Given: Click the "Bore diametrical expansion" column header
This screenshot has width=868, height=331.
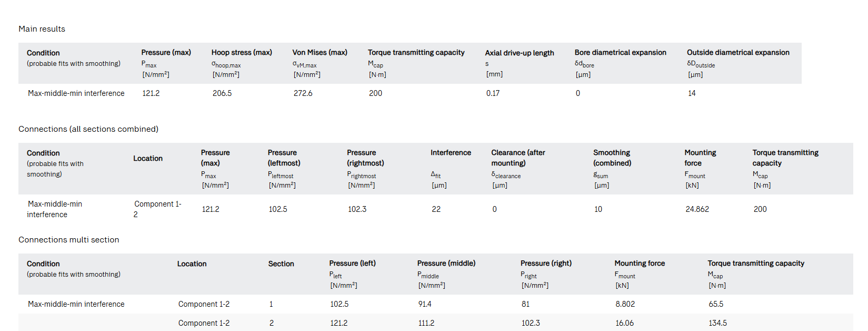Looking at the screenshot, I should pyautogui.click(x=620, y=53).
